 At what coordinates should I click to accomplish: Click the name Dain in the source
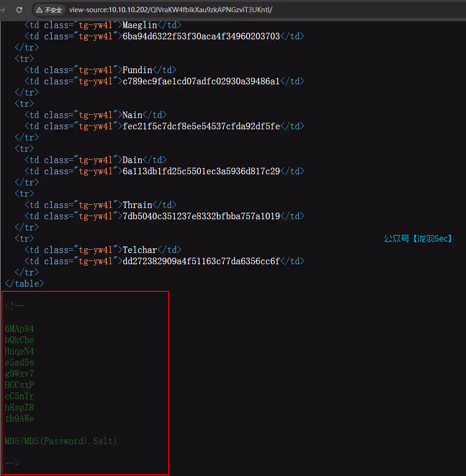tap(133, 160)
